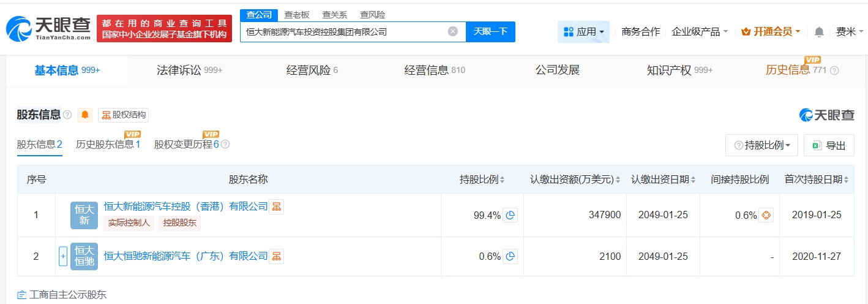This screenshot has height=304, width=868.
Task: Open notifications bell in top header
Action: pos(819,32)
